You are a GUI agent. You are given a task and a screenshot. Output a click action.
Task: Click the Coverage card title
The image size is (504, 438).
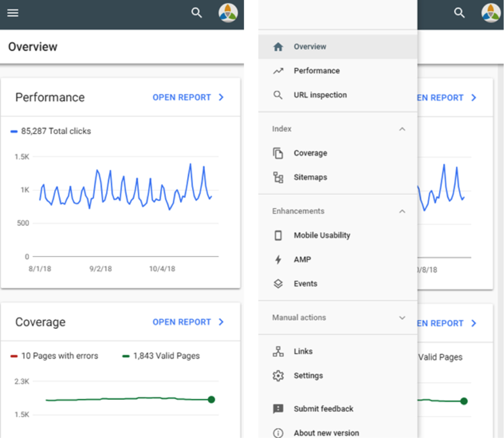[40, 322]
